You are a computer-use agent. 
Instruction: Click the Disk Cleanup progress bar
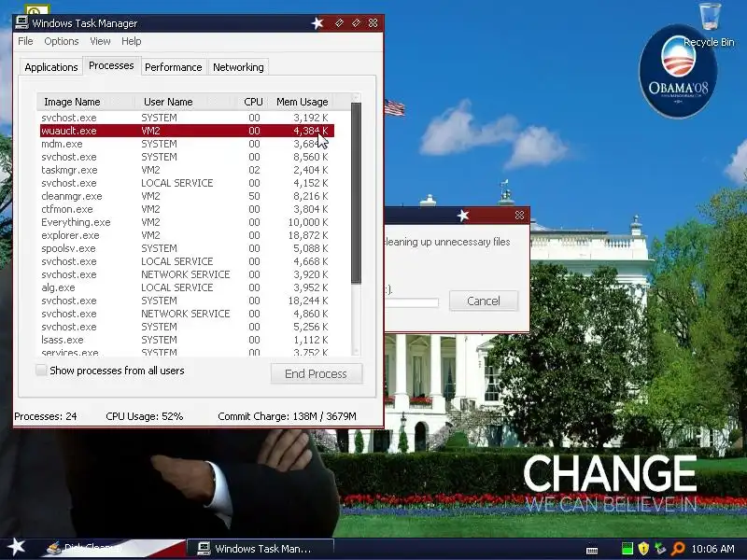pyautogui.click(x=412, y=302)
